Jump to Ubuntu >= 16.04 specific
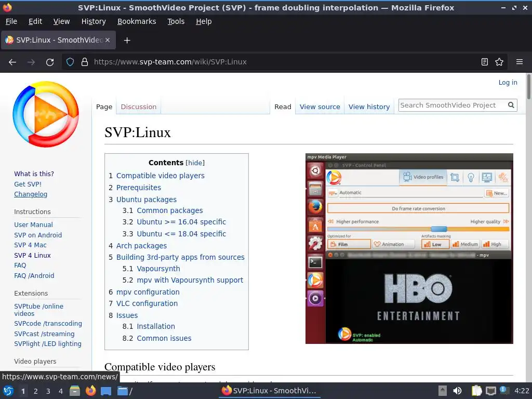 point(181,222)
